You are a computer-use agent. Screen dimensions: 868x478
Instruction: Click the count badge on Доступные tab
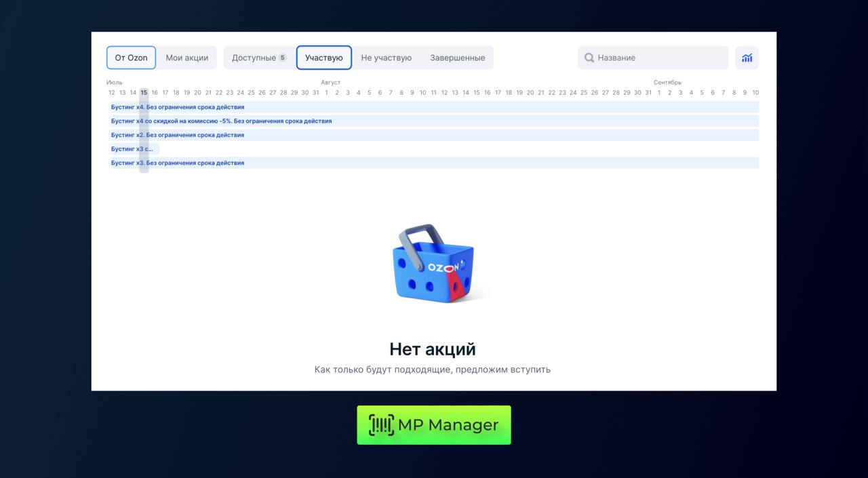tap(282, 58)
